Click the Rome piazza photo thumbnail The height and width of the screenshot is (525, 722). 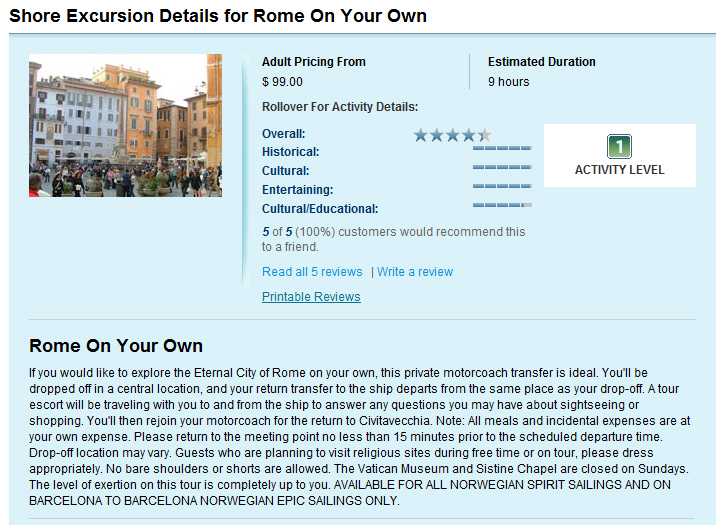click(125, 125)
